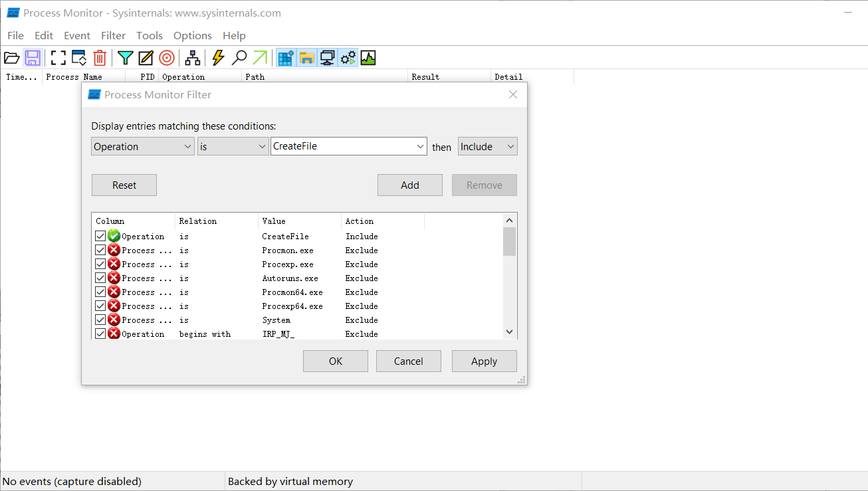
Task: Uncheck the Procmon.exe exclude filter checkbox
Action: pyautogui.click(x=100, y=250)
